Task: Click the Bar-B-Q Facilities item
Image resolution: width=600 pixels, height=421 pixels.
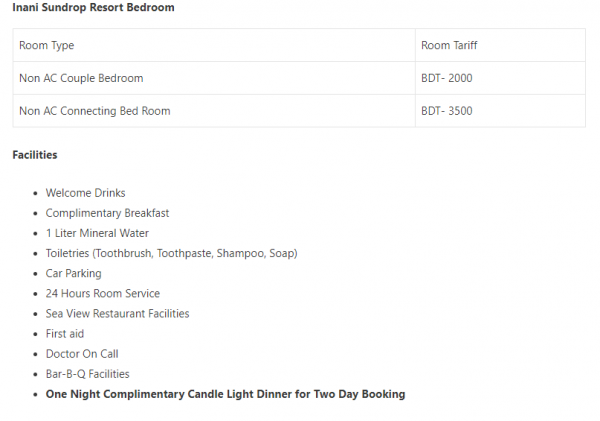Action: pyautogui.click(x=88, y=374)
